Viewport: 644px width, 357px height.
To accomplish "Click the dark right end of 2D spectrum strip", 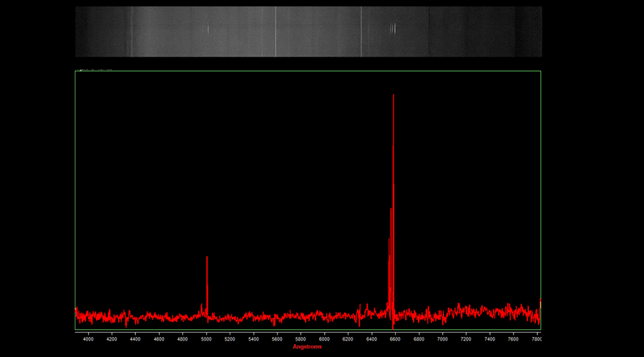I will point(530,31).
